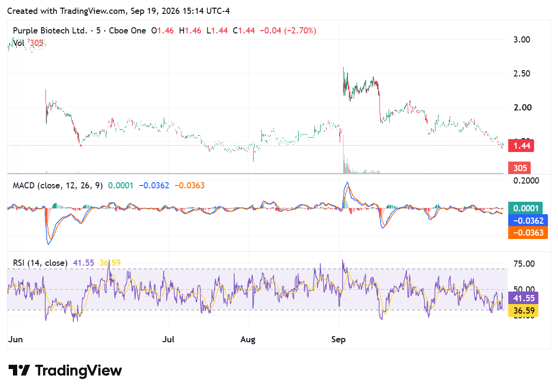Click the yellow 36.59 RSI average tag
The width and height of the screenshot is (558, 392).
[523, 311]
